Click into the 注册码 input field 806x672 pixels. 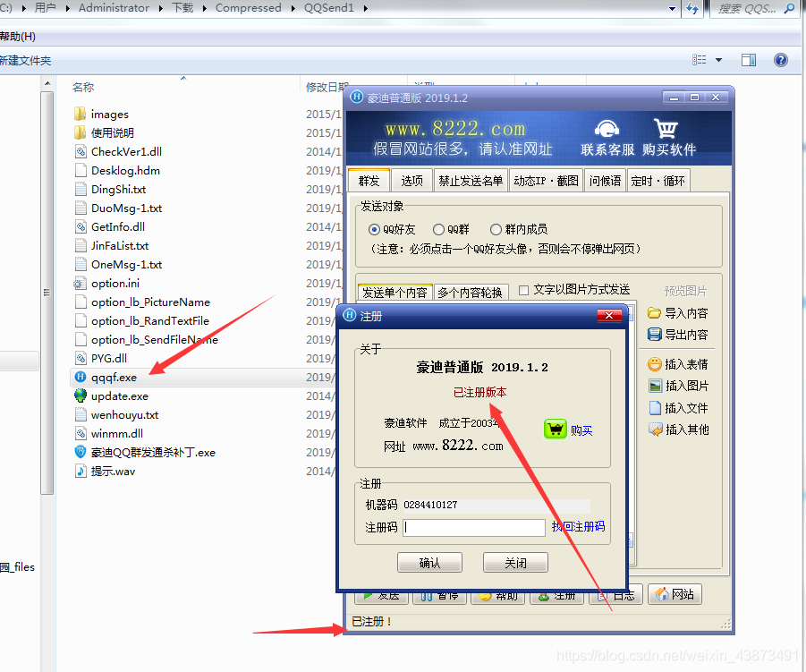[474, 527]
